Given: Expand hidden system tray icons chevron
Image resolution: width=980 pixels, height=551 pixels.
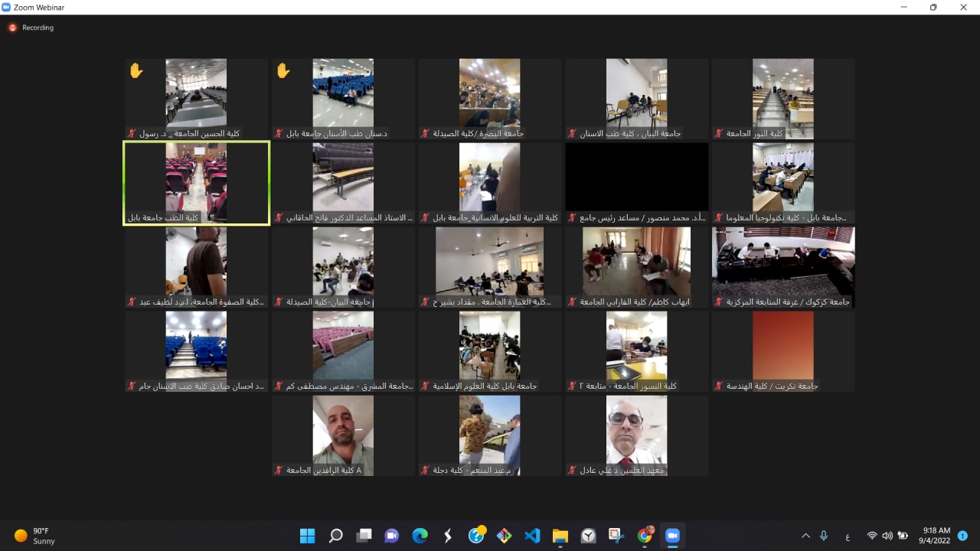Looking at the screenshot, I should pos(805,536).
